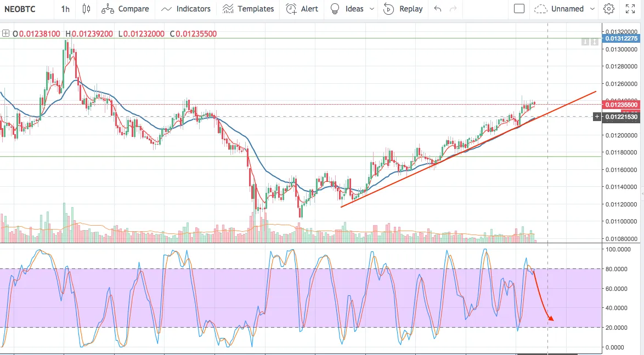Click the 0.01200000 price axis label
The image size is (644, 355).
coord(622,135)
